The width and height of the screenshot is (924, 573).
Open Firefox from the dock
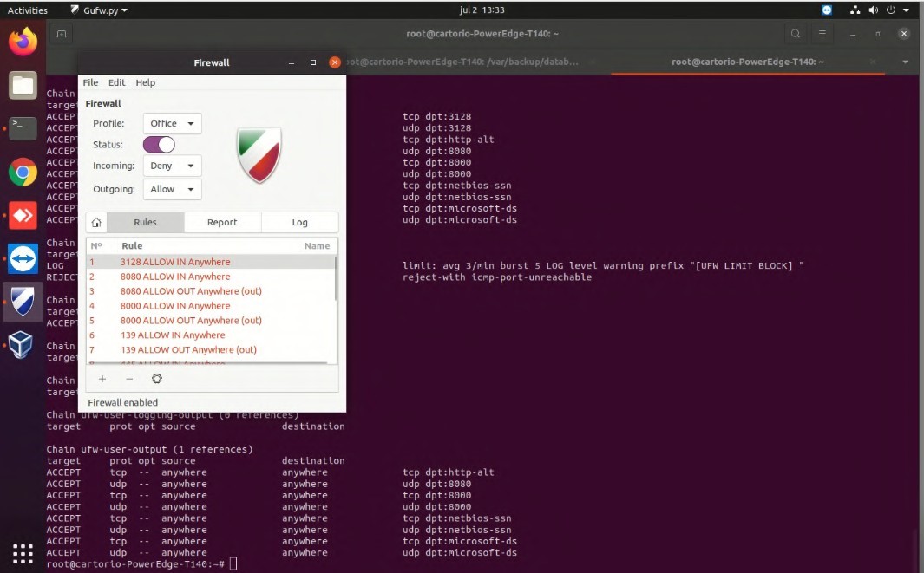23,41
